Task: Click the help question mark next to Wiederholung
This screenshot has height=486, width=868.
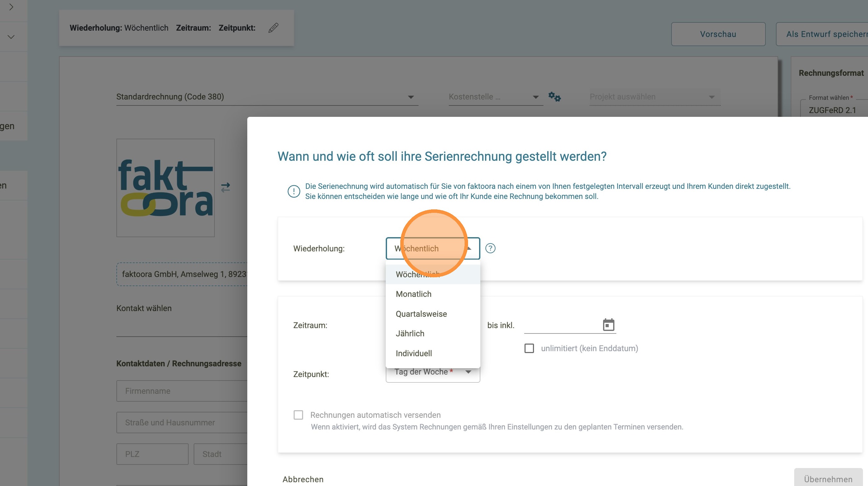Action: [490, 248]
